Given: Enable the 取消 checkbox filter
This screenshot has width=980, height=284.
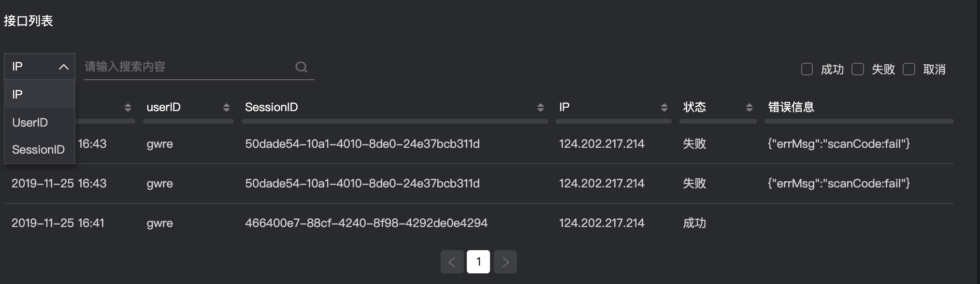Looking at the screenshot, I should [x=909, y=69].
